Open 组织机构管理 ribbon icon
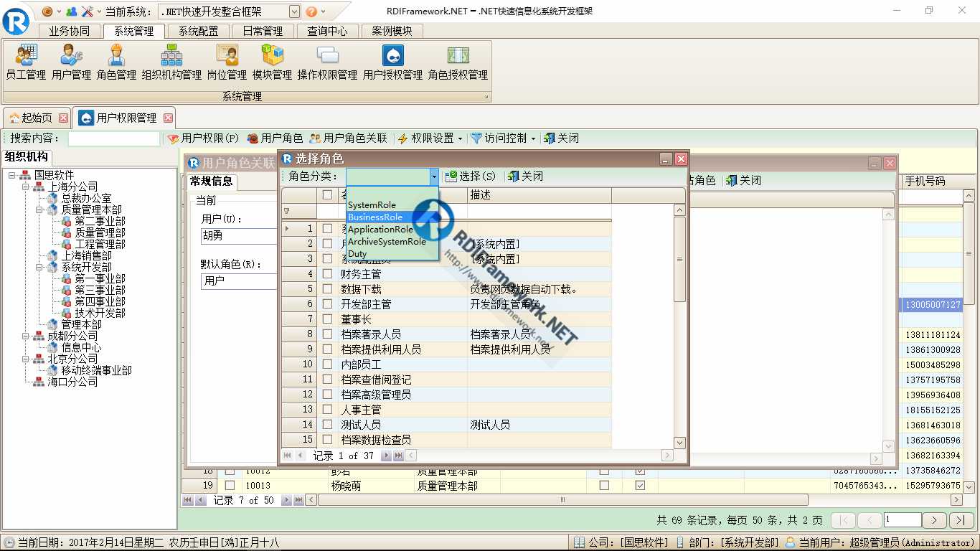This screenshot has height=551, width=980. coord(171,62)
